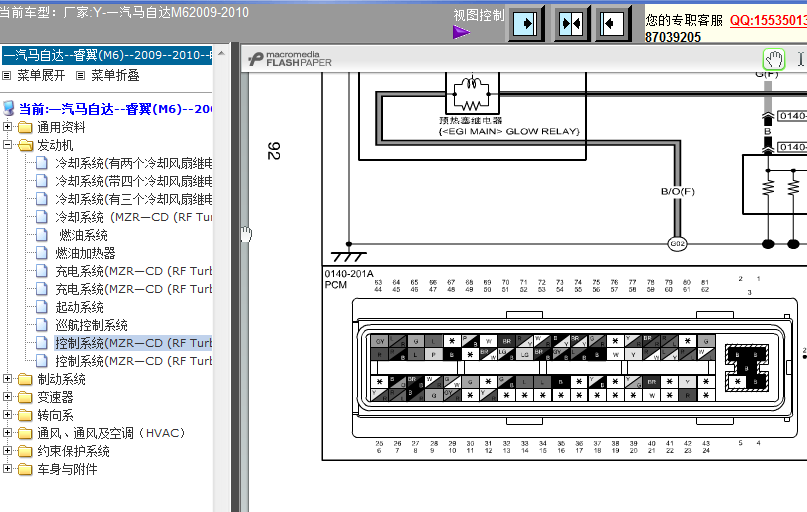The image size is (807, 512).
Task: Expand the 通风、通风及空调 (HVAC) node
Action: [x=7, y=433]
